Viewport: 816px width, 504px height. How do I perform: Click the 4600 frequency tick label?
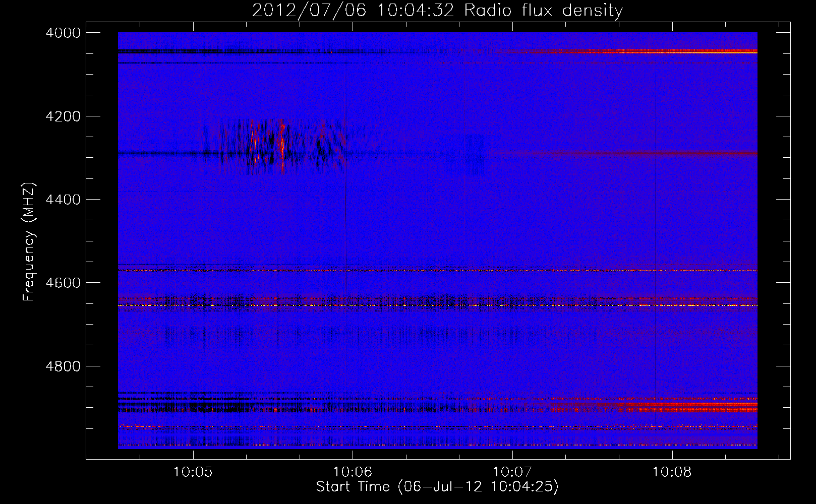click(x=63, y=283)
